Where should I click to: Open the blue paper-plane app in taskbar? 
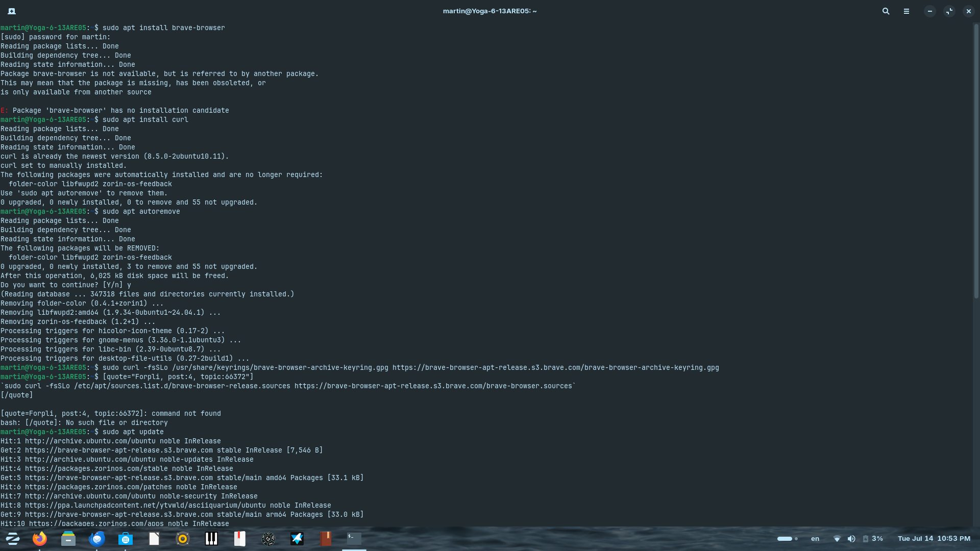point(297,538)
